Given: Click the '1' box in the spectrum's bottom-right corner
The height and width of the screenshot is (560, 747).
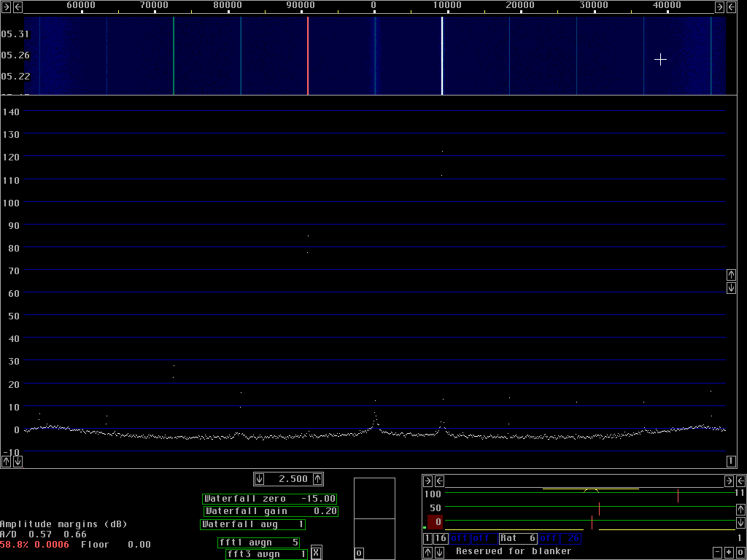Looking at the screenshot, I should [731, 461].
